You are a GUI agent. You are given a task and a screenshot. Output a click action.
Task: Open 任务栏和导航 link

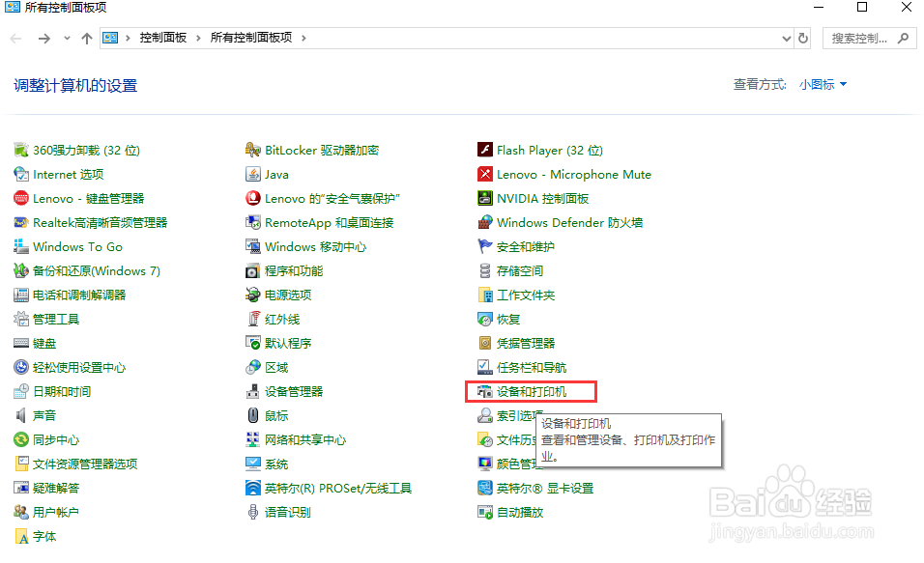pos(532,368)
